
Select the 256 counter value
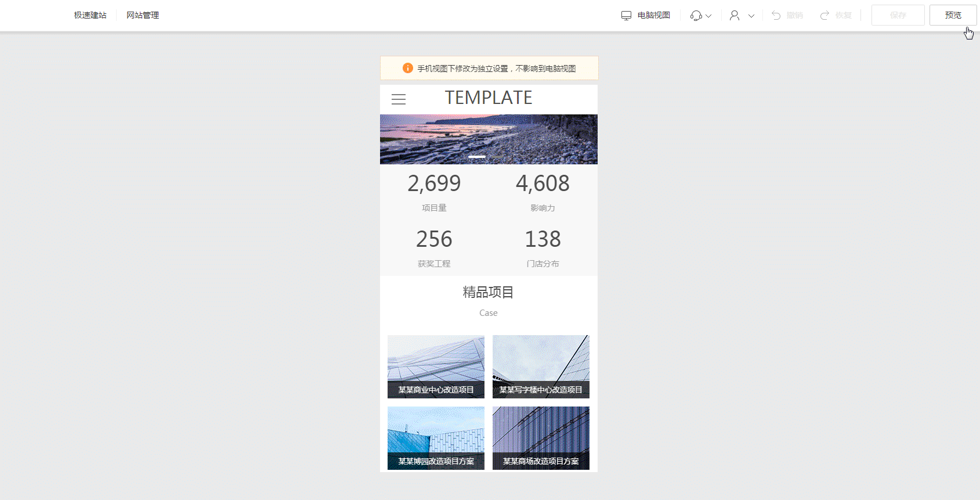tap(434, 239)
